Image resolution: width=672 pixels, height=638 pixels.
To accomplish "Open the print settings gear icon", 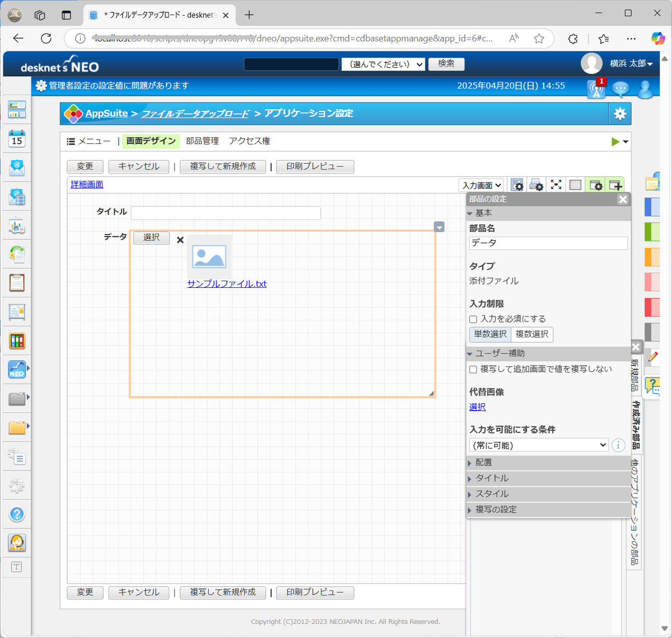I will (x=536, y=184).
